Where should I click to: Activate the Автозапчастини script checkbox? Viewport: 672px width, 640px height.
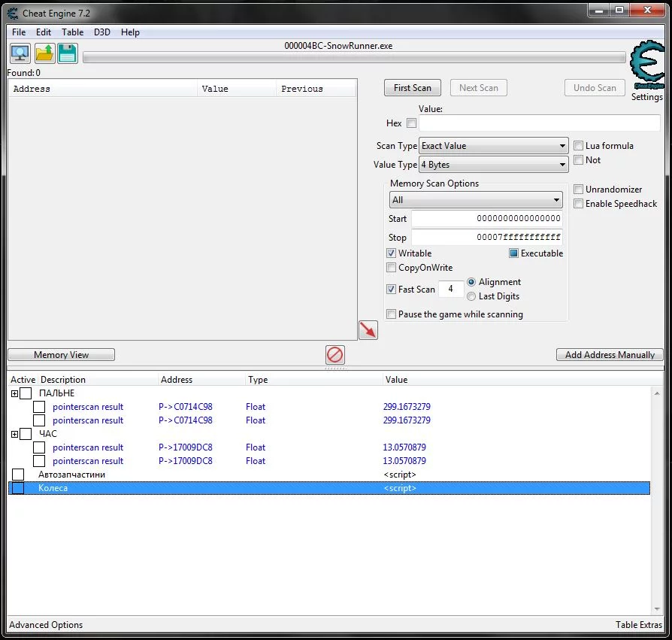click(18, 475)
